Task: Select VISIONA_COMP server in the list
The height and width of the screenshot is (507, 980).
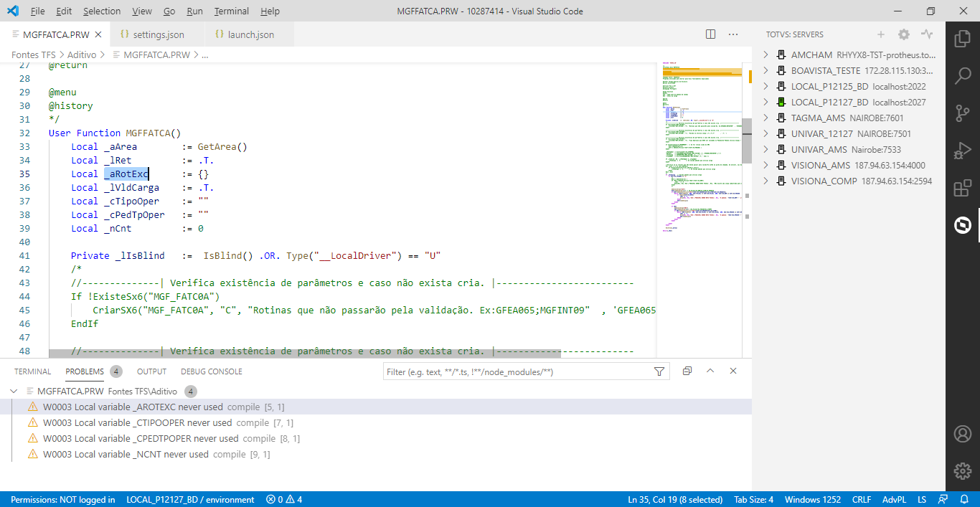Action: 849,181
